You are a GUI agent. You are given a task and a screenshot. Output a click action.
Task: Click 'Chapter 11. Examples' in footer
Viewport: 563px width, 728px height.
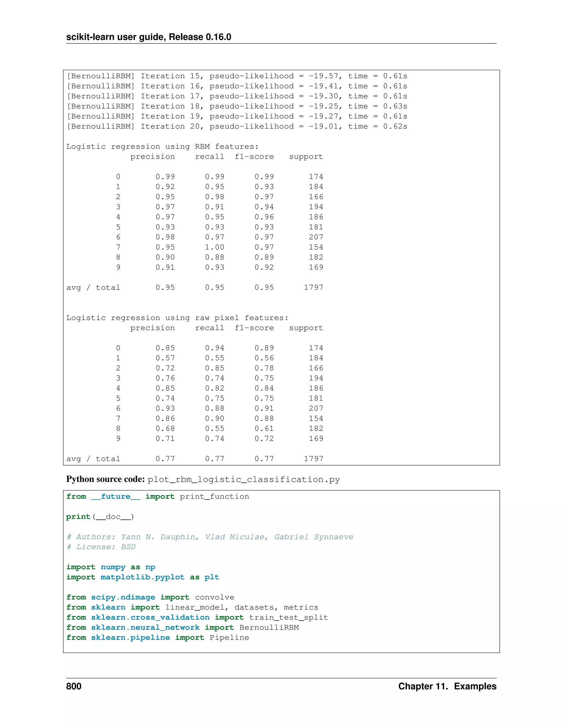click(x=447, y=686)
